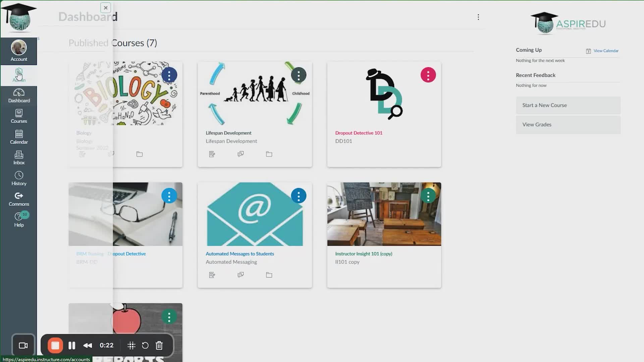The width and height of the screenshot is (644, 362).
Task: Open Commons in the sidebar
Action: [x=19, y=199]
